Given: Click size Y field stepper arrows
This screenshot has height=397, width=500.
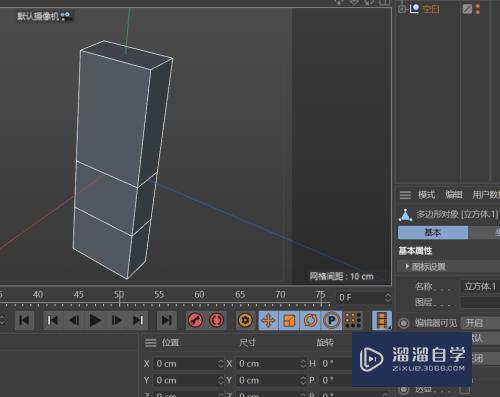Looking at the screenshot, I should pyautogui.click(x=303, y=380).
